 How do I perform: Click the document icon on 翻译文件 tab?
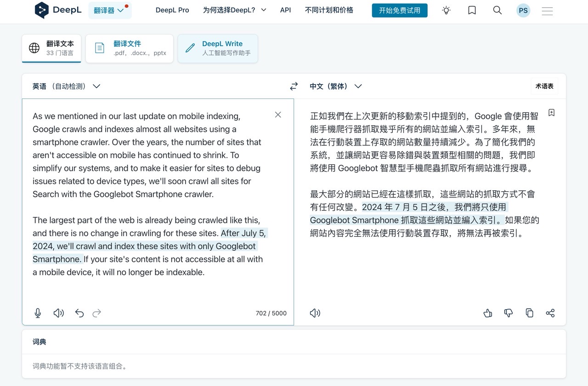point(100,48)
